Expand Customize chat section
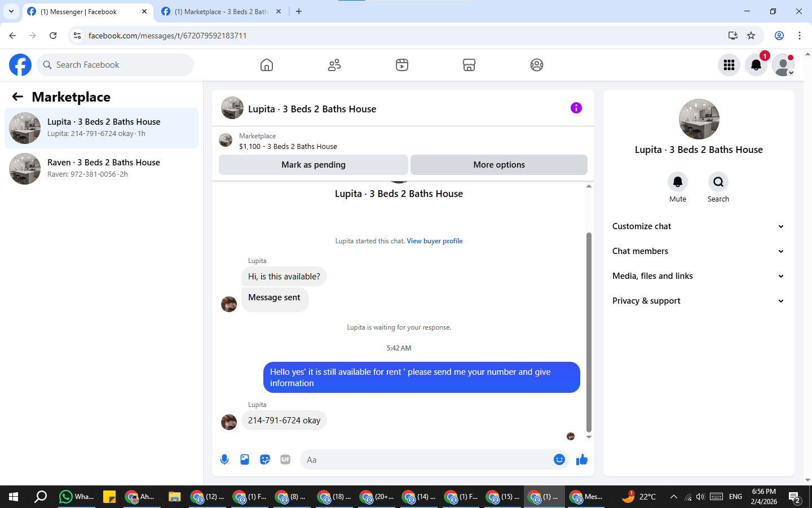This screenshot has width=812, height=508. (699, 226)
